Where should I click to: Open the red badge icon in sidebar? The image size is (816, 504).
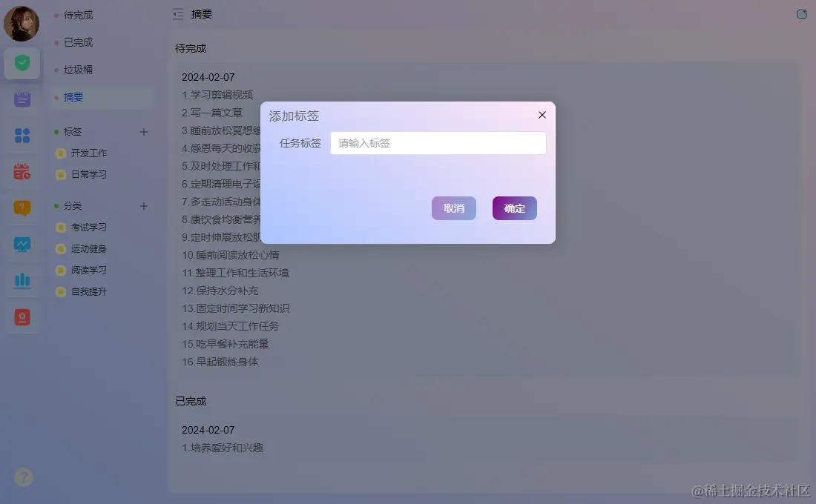pos(22,317)
